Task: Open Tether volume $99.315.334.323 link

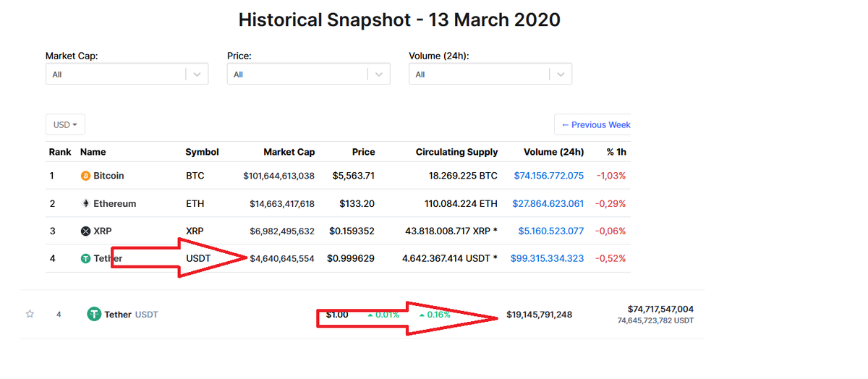Action: 548,258
